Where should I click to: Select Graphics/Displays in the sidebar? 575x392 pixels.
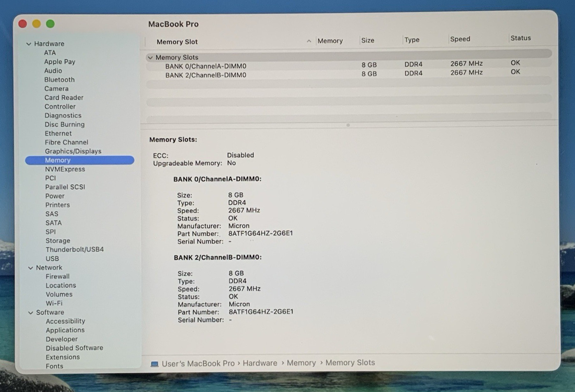[x=73, y=151]
